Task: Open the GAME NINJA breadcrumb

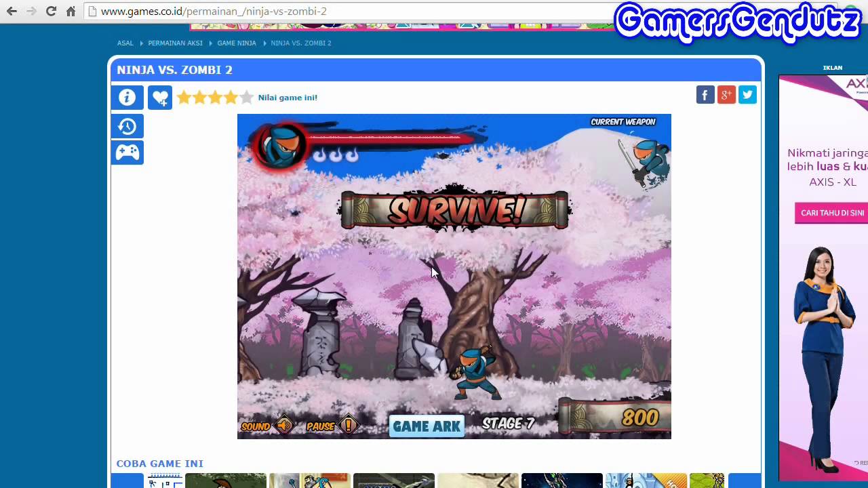Action: tap(237, 43)
